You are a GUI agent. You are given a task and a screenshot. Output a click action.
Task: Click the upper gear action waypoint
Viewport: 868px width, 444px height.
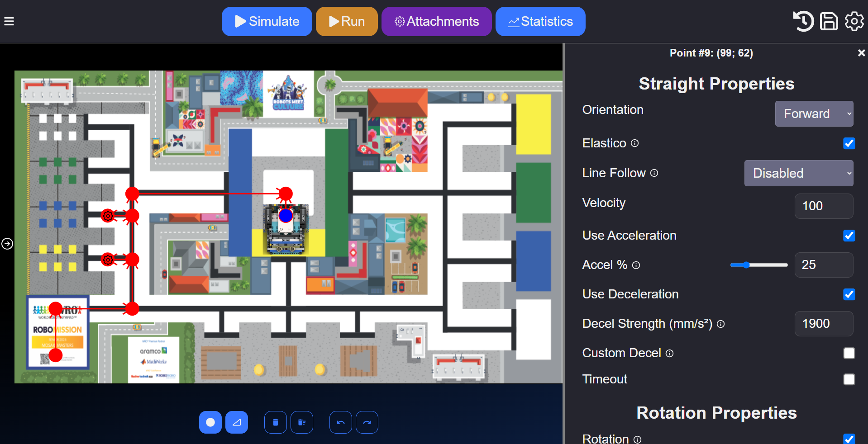click(108, 216)
